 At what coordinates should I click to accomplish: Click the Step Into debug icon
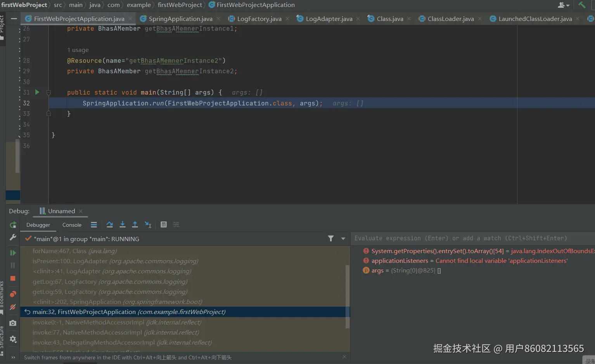(x=123, y=224)
